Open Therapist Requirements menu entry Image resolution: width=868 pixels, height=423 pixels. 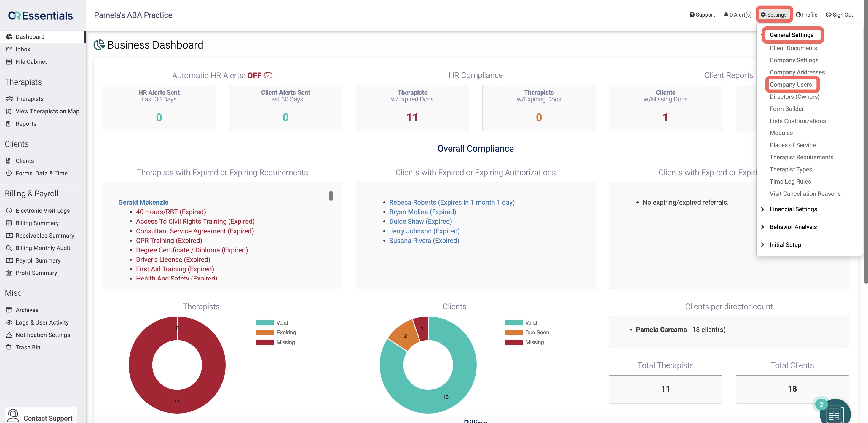tap(801, 157)
